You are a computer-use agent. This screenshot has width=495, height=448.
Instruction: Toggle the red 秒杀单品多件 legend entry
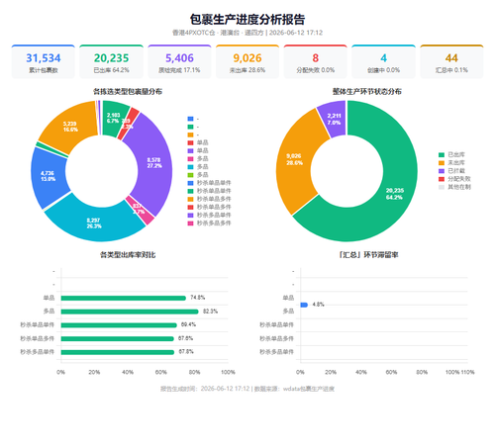pyautogui.click(x=209, y=207)
